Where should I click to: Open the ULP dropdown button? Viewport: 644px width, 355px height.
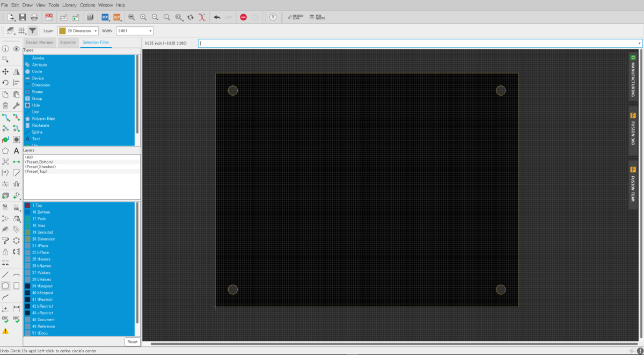point(116,17)
